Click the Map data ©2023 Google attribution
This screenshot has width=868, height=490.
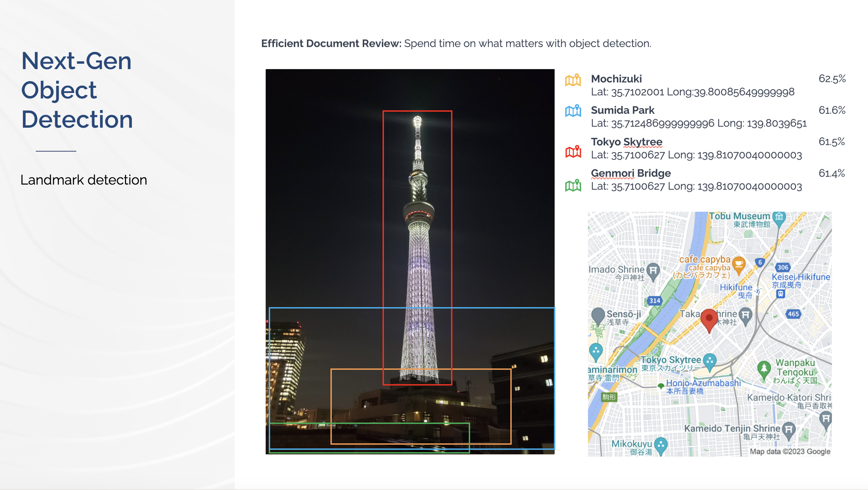(790, 451)
